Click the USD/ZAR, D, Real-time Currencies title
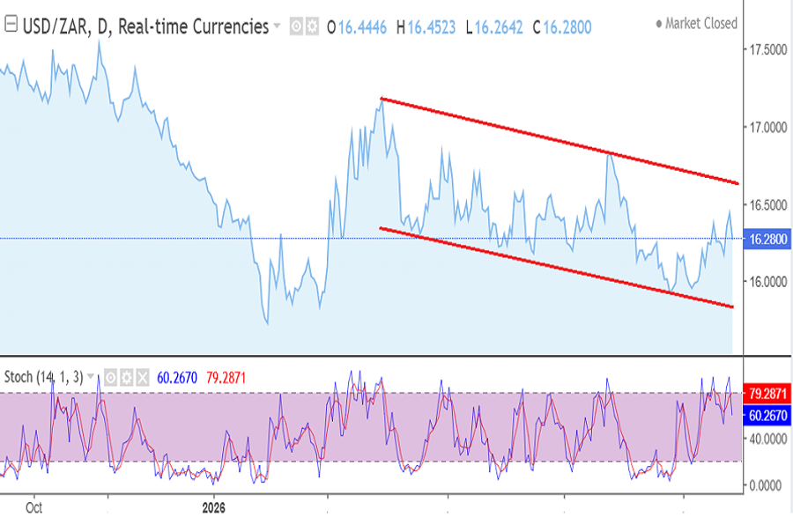 145,26
